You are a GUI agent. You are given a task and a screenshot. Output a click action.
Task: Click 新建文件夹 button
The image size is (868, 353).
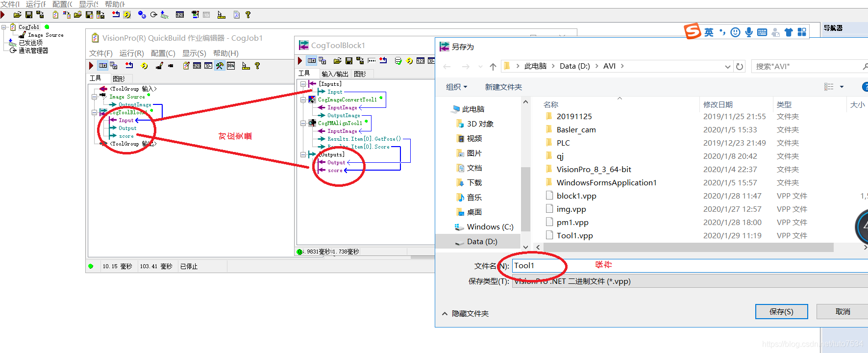click(503, 87)
